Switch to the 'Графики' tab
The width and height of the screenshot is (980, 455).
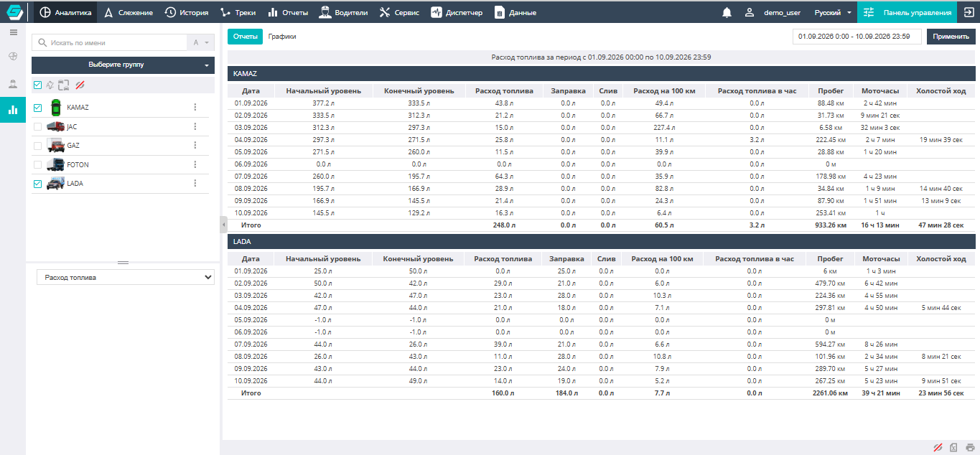tap(282, 37)
